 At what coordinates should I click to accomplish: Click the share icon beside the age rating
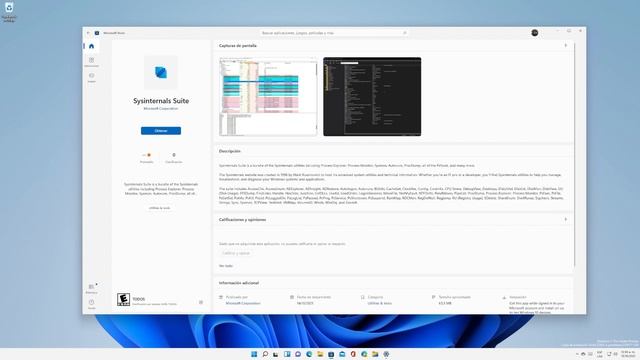pos(201,302)
